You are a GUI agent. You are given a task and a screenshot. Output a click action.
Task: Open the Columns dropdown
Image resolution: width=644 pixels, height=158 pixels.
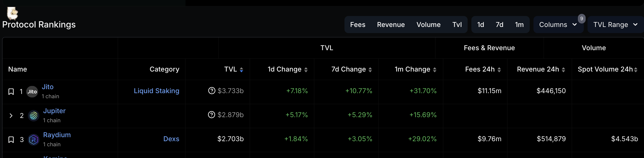[558, 25]
